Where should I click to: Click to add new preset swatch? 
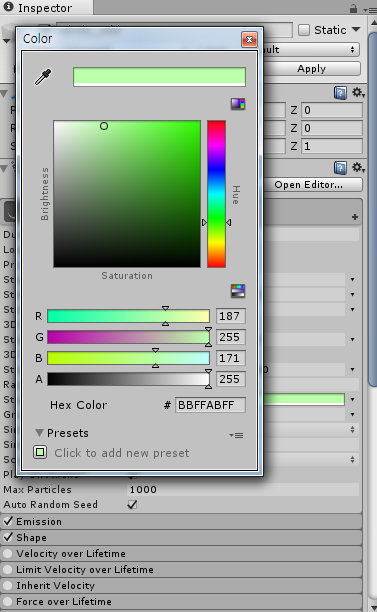(40, 453)
